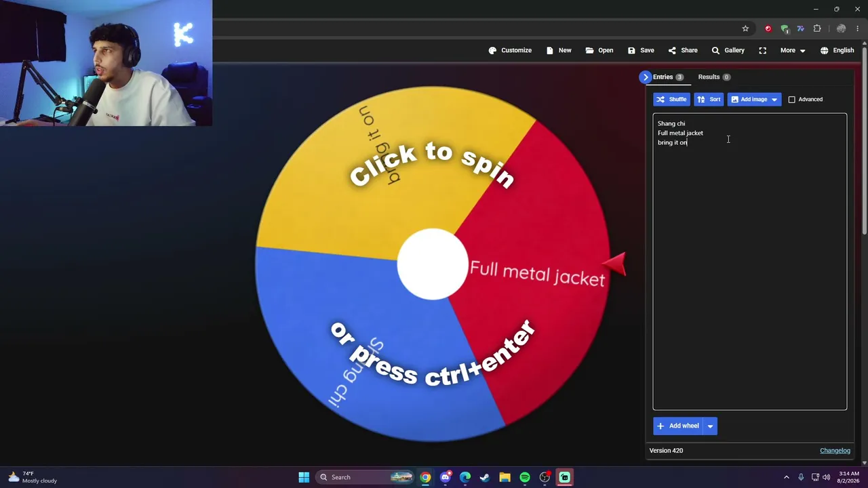Open the Customize palette menu

point(510,50)
